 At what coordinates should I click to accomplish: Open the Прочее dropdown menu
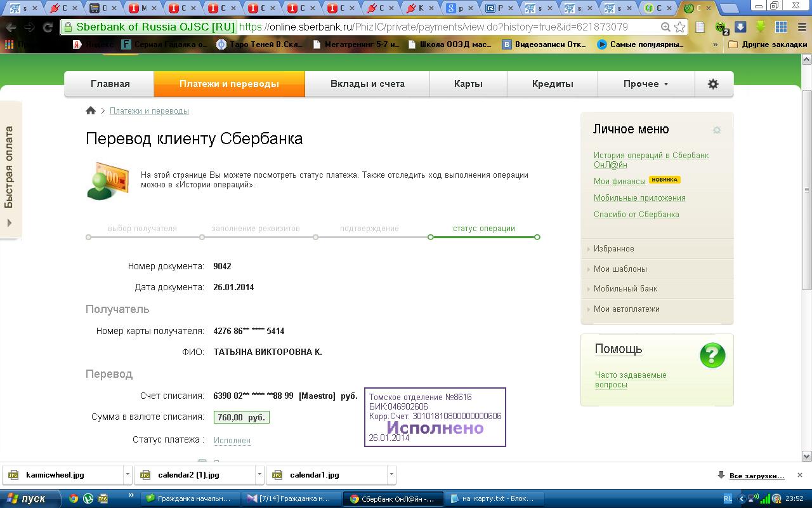(646, 84)
